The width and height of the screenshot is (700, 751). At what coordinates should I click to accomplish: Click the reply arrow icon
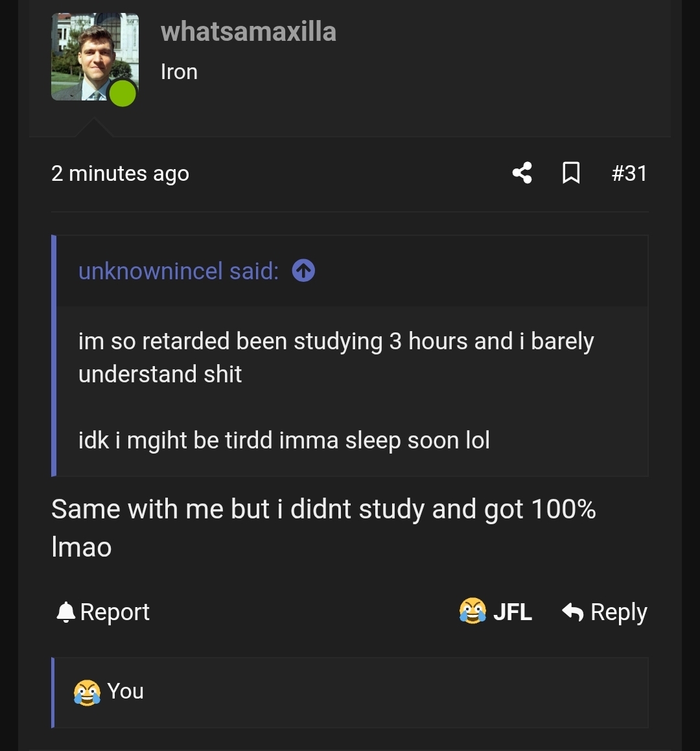(574, 611)
